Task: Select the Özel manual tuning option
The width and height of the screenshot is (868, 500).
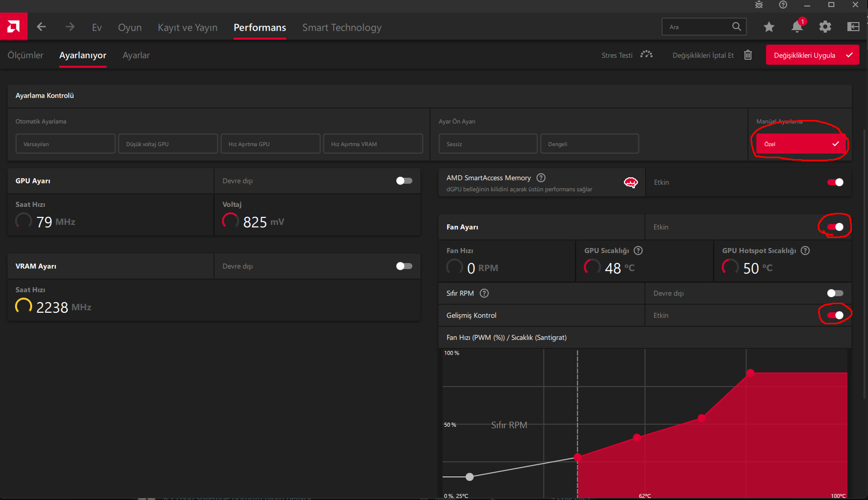Action: [802, 144]
